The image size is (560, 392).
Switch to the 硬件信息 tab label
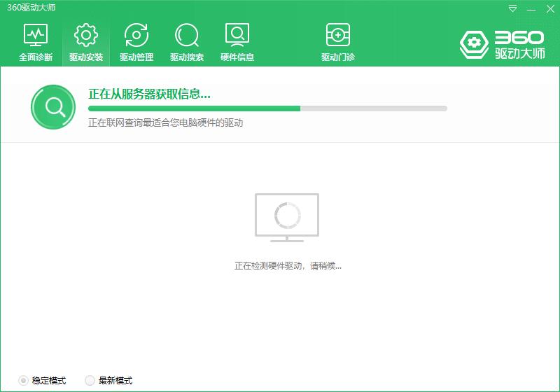[x=237, y=57]
